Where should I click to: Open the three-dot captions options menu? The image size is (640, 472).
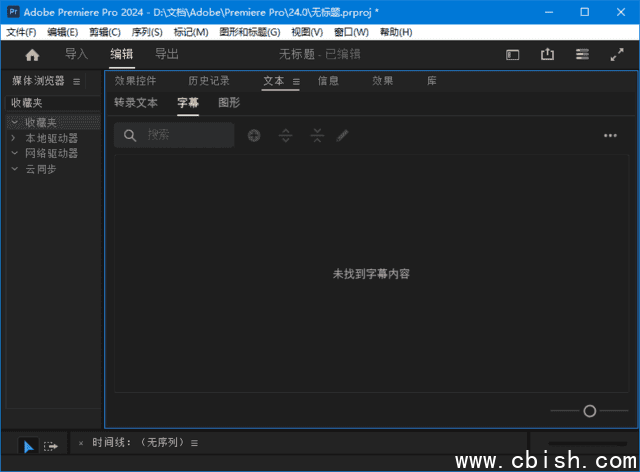coord(610,136)
